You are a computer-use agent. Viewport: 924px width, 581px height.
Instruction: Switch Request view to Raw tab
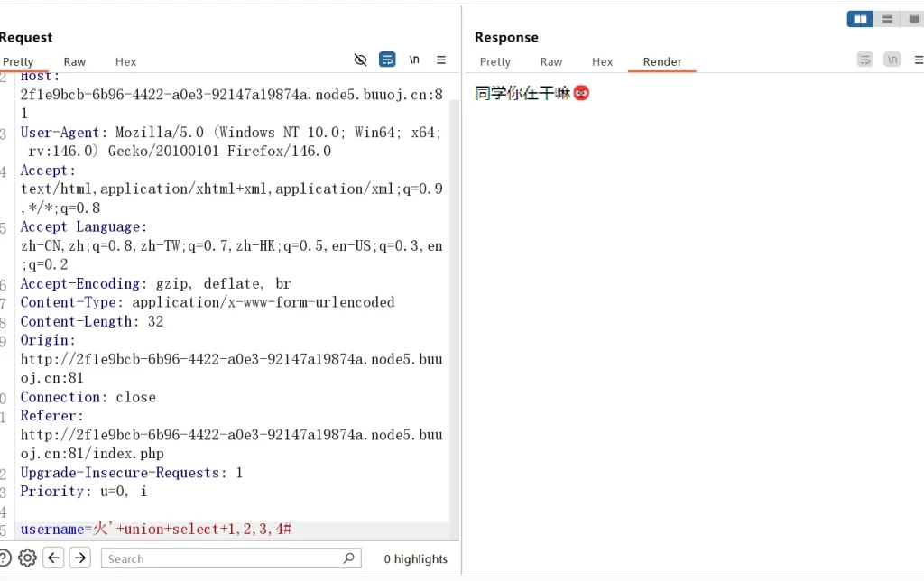point(75,62)
